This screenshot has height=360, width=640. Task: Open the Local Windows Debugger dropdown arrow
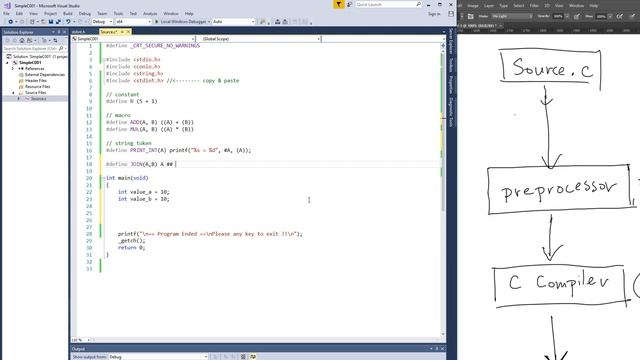tap(209, 22)
